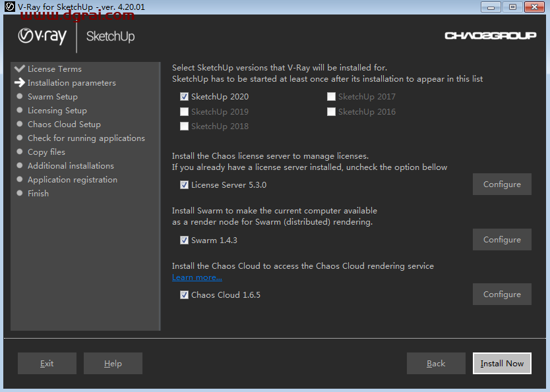Select License Terms step in sidebar
This screenshot has height=392, width=550.
(54, 69)
